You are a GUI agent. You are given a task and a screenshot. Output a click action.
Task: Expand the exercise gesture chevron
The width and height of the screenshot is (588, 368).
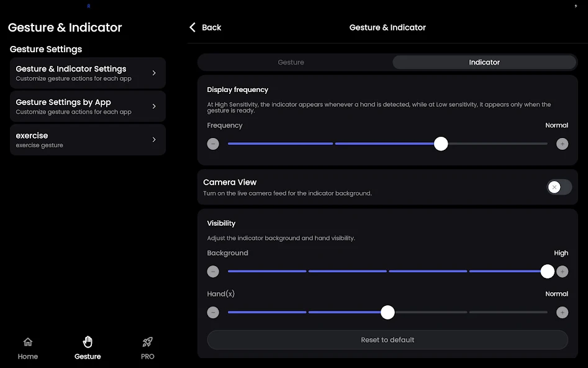(x=154, y=140)
